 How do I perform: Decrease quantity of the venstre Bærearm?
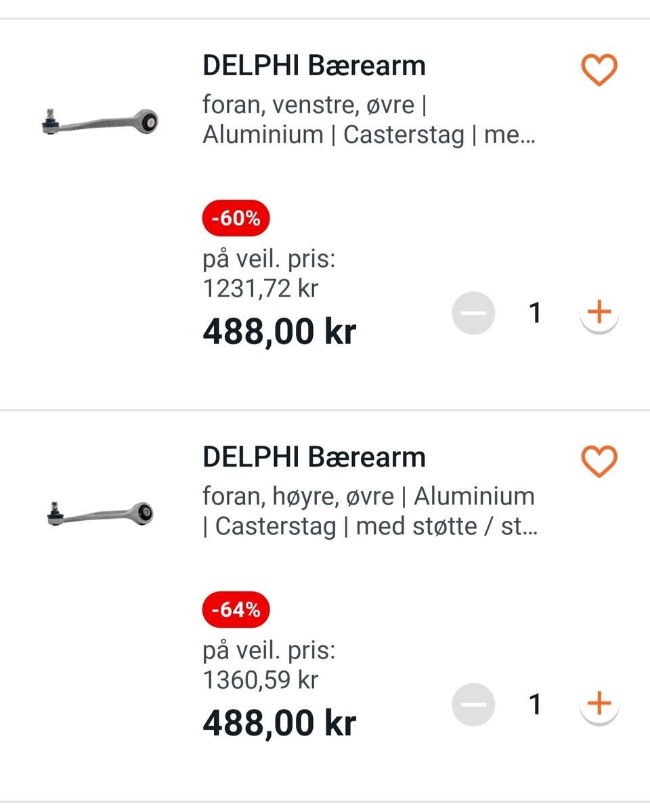coord(473,313)
